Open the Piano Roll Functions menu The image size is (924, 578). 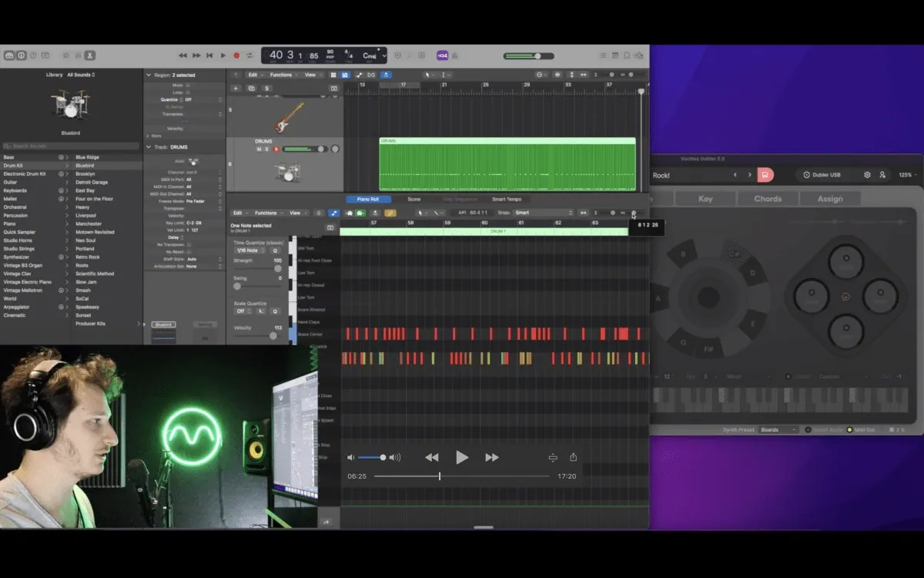[267, 213]
